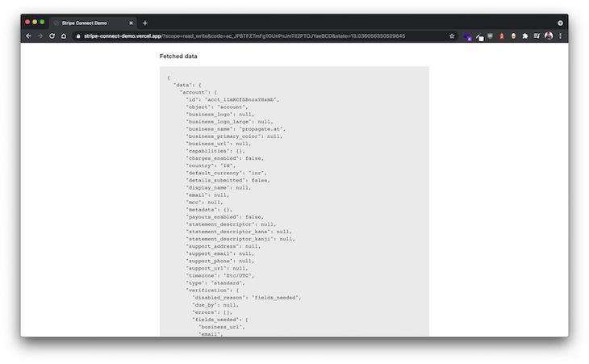The image size is (589, 364).
Task: Bookmark this page with the star icon
Action: (x=452, y=36)
